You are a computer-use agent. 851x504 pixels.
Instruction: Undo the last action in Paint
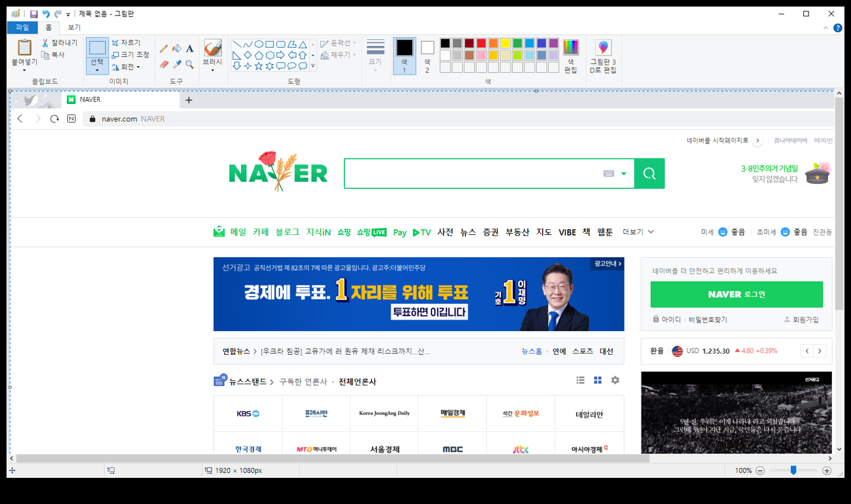(x=46, y=14)
